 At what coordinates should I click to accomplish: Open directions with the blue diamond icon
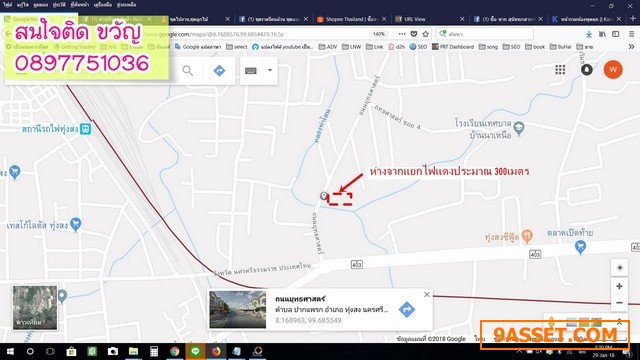pyautogui.click(x=219, y=71)
